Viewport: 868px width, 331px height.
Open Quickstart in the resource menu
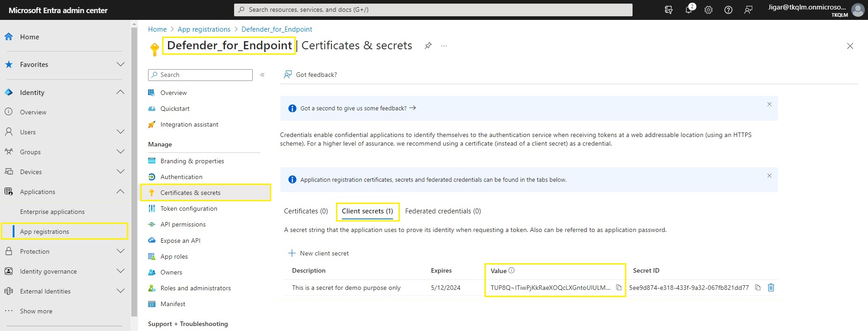coord(175,109)
